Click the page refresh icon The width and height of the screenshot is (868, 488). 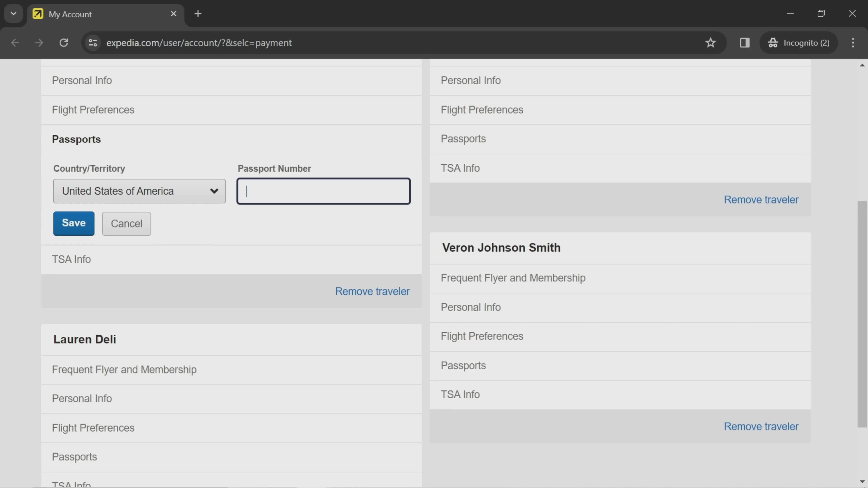click(64, 42)
